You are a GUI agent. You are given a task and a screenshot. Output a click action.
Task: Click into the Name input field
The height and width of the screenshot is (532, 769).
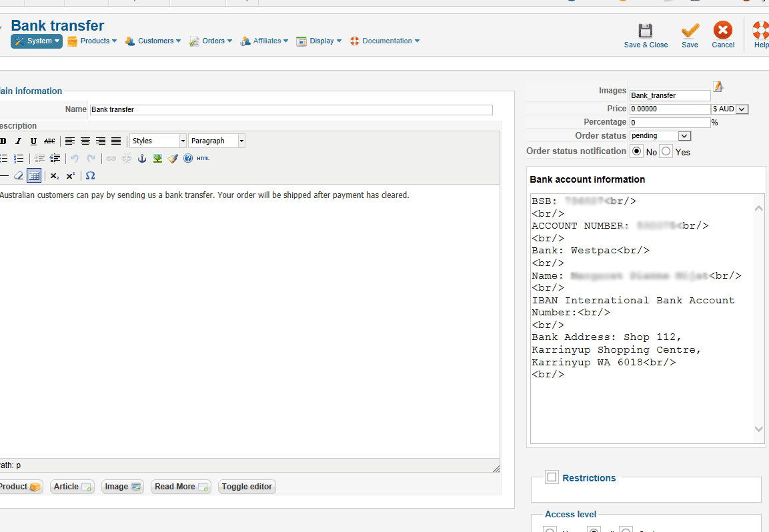point(291,110)
